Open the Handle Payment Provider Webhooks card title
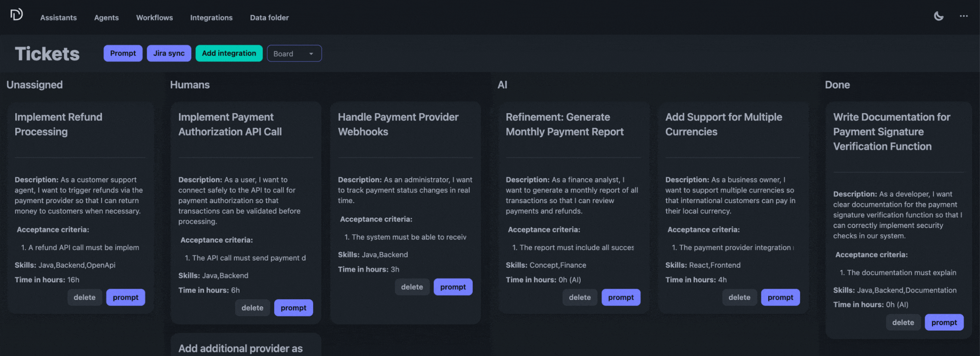Viewport: 980px width, 356px height. tap(398, 124)
